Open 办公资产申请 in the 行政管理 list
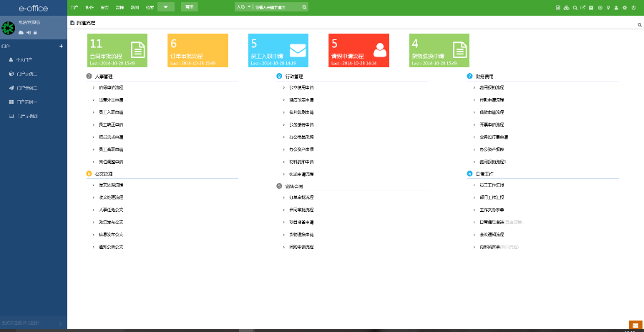This screenshot has height=332, width=644. pyautogui.click(x=301, y=149)
